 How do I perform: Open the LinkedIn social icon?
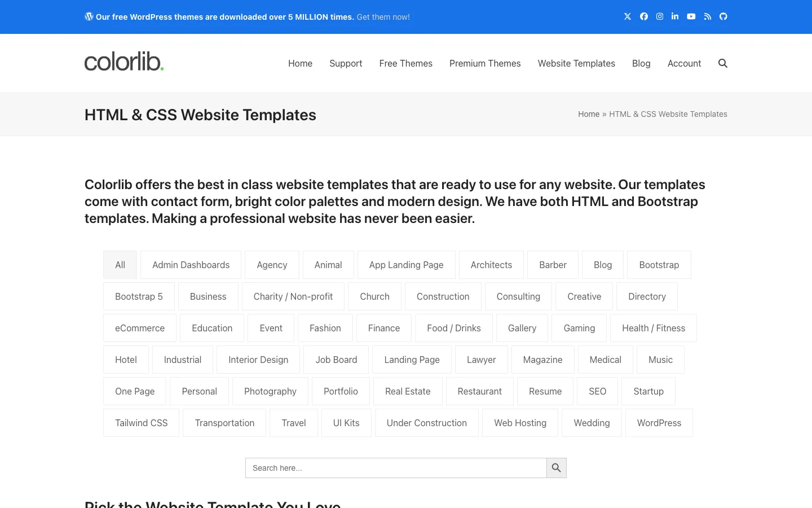tap(675, 16)
